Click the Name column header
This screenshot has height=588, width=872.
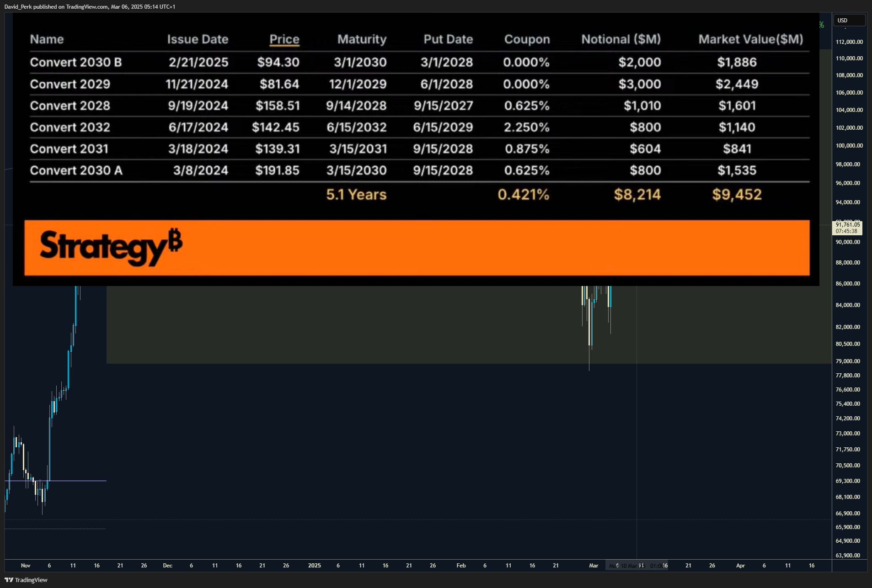pyautogui.click(x=47, y=39)
